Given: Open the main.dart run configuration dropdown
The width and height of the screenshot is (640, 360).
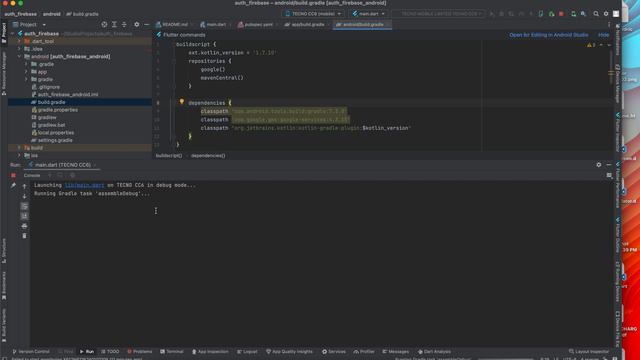Looking at the screenshot, I should 369,14.
